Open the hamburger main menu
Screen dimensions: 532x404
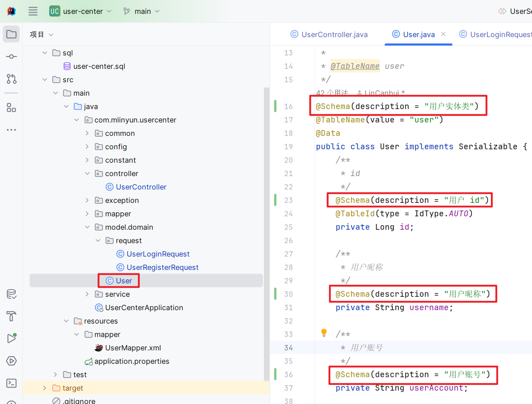pyautogui.click(x=33, y=11)
